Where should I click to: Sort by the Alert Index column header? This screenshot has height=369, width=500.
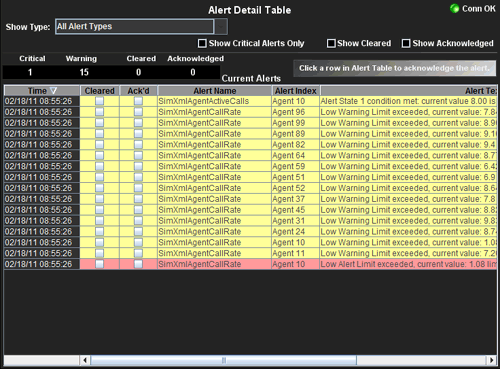[x=296, y=91]
